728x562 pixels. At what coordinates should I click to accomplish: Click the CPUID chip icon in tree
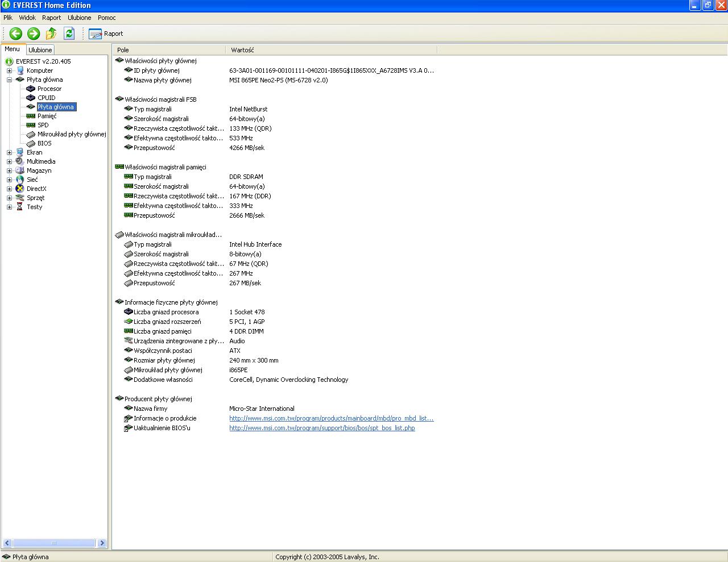[31, 98]
